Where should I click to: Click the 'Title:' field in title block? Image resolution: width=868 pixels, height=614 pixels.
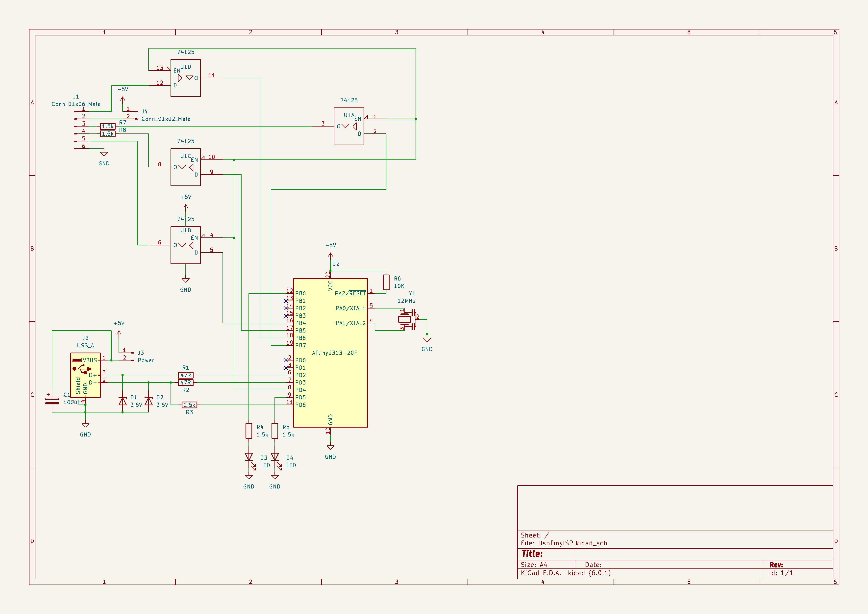(x=532, y=554)
